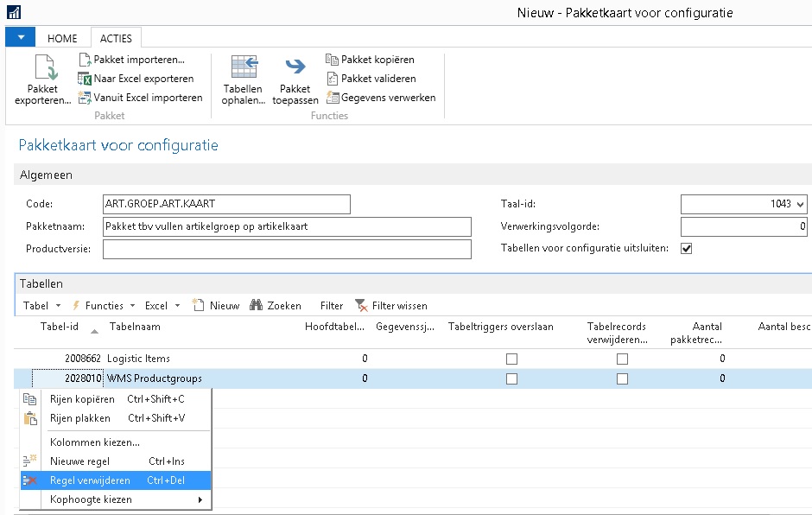Collapse the Tabellen section header

click(41, 284)
